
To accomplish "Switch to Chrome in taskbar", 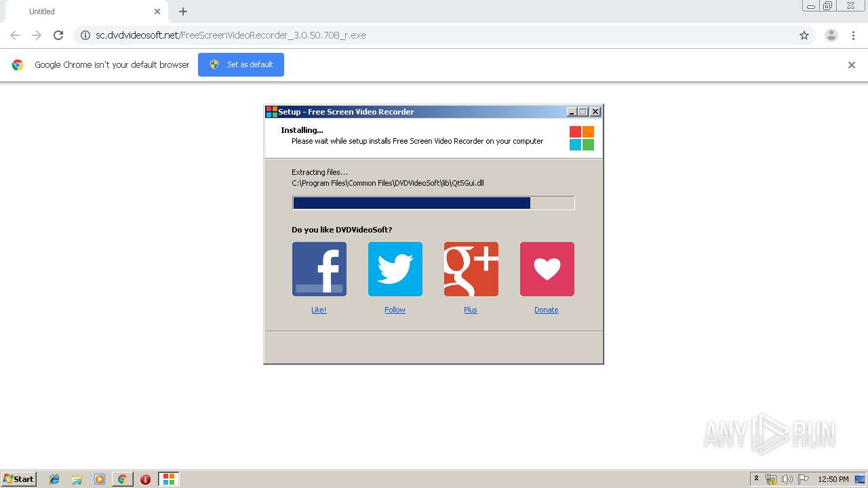I will click(122, 479).
